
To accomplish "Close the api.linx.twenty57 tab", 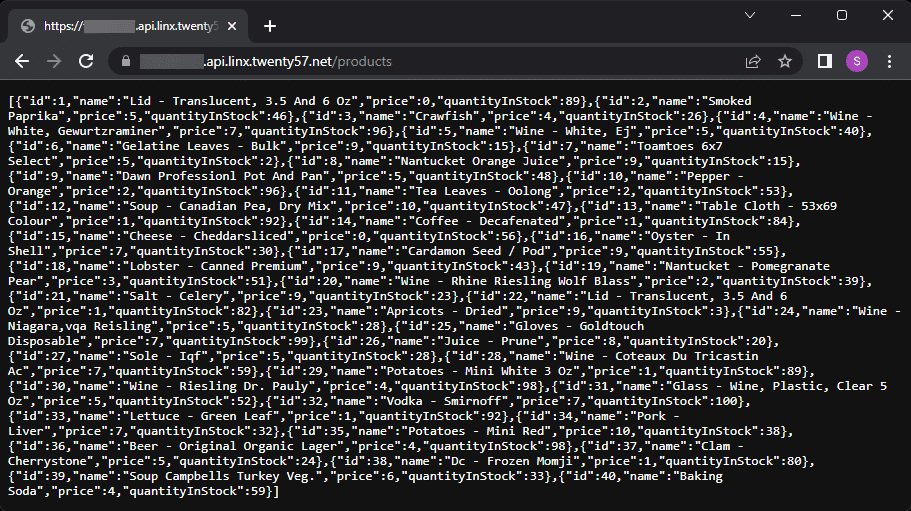I will coord(232,26).
